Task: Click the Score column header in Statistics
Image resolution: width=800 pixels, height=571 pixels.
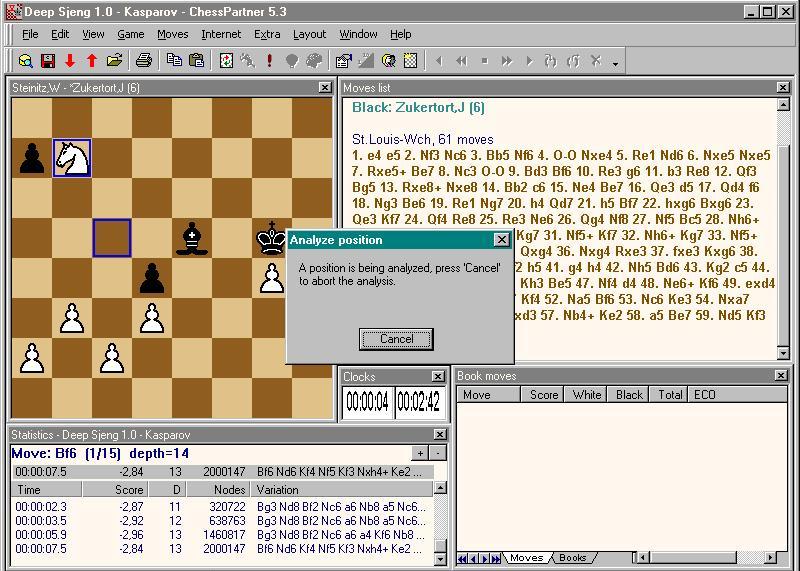Action: click(x=130, y=490)
